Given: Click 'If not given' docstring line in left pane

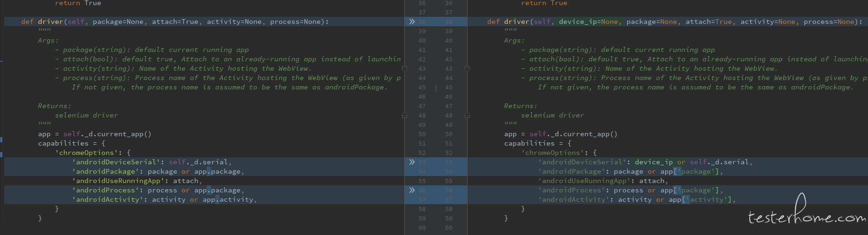Looking at the screenshot, I should [230, 87].
